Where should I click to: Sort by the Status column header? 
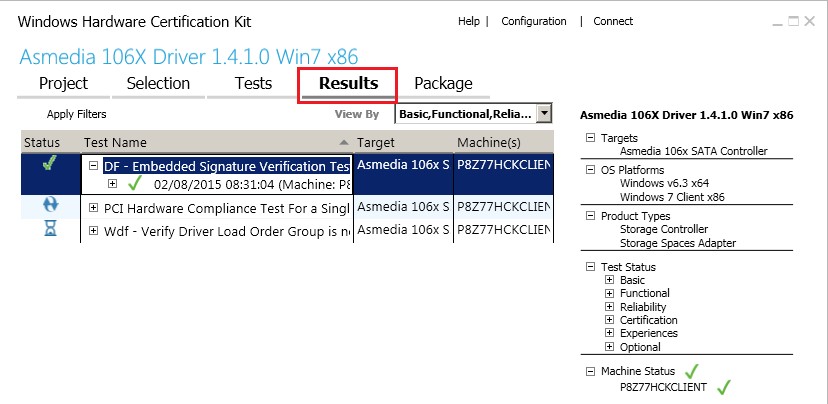point(42,143)
